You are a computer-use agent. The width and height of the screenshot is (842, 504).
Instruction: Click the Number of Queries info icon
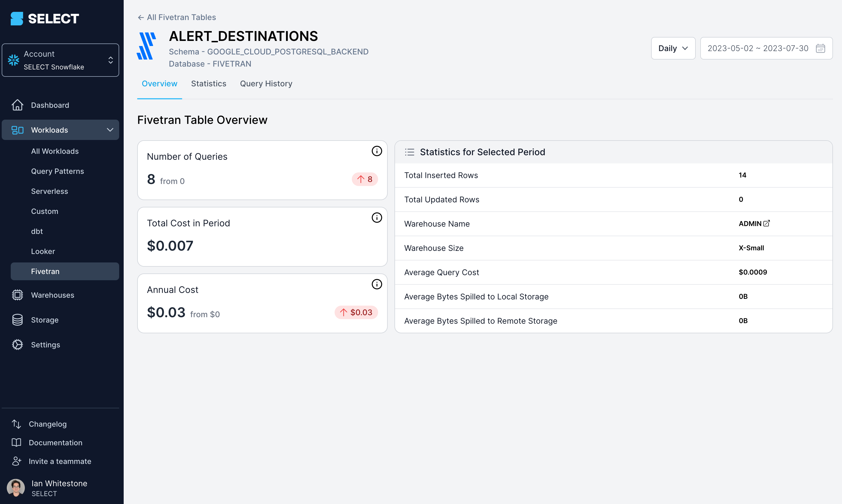tap(376, 151)
